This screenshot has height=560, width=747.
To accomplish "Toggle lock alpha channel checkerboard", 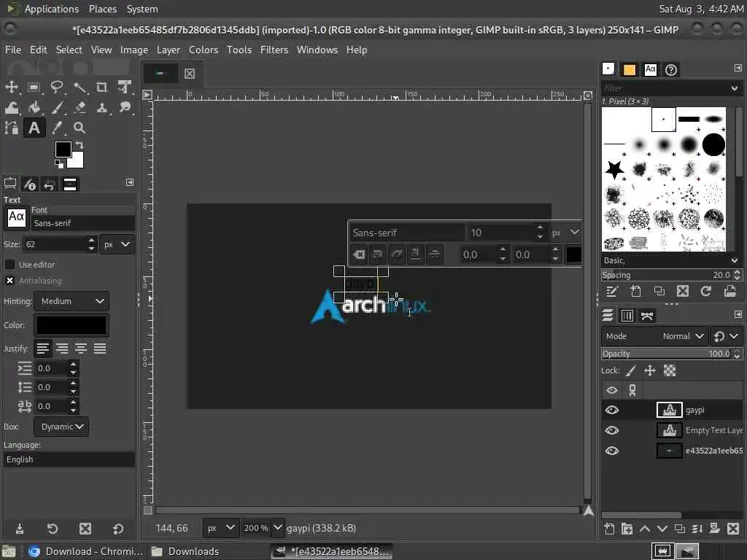I will [x=670, y=370].
